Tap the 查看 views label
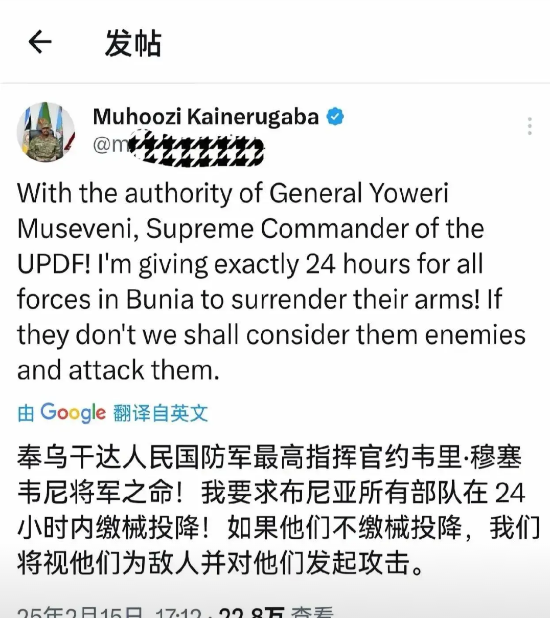Image resolution: width=550 pixels, height=618 pixels. pos(312,612)
